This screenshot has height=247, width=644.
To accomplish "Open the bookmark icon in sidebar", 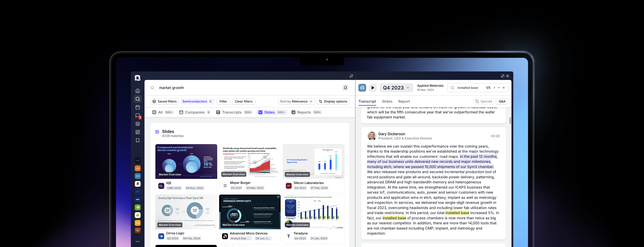I will coord(138,140).
